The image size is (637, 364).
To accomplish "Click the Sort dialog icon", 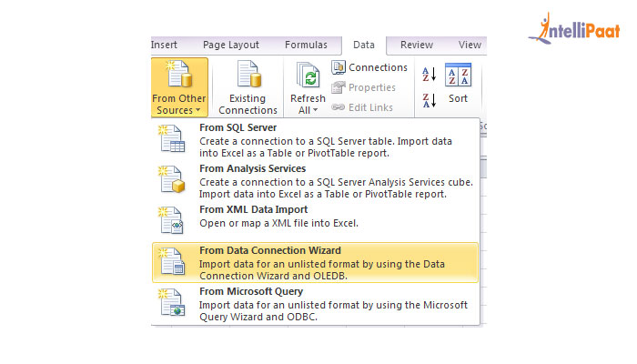I will pos(458,75).
